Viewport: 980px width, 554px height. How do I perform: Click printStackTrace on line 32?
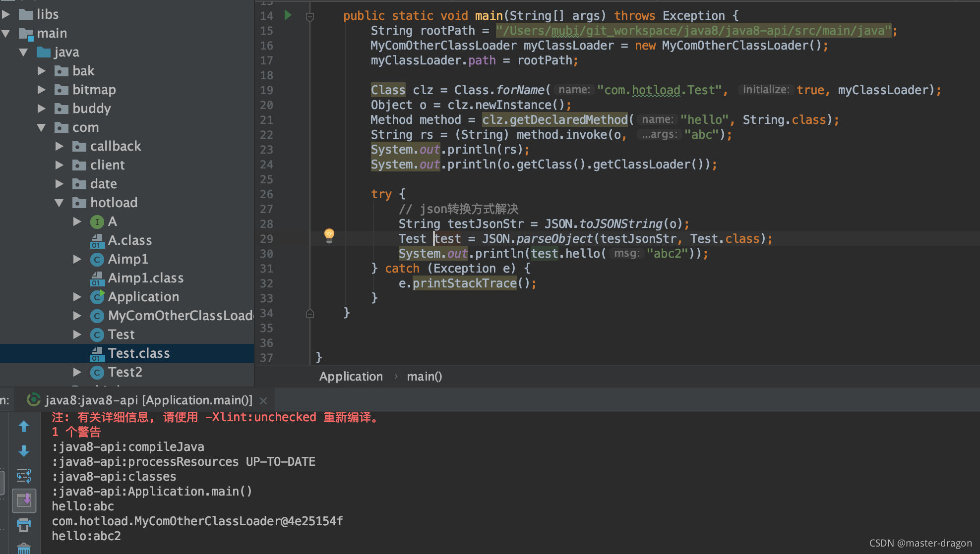coord(465,283)
